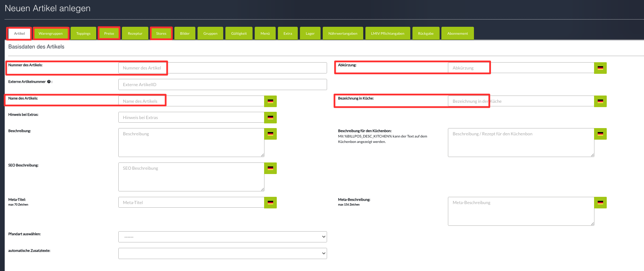Open the Preise tab

tap(109, 34)
